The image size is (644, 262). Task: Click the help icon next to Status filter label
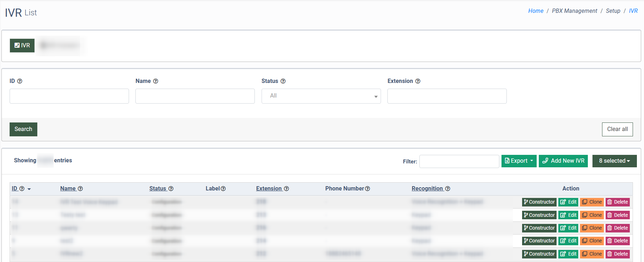pyautogui.click(x=283, y=81)
